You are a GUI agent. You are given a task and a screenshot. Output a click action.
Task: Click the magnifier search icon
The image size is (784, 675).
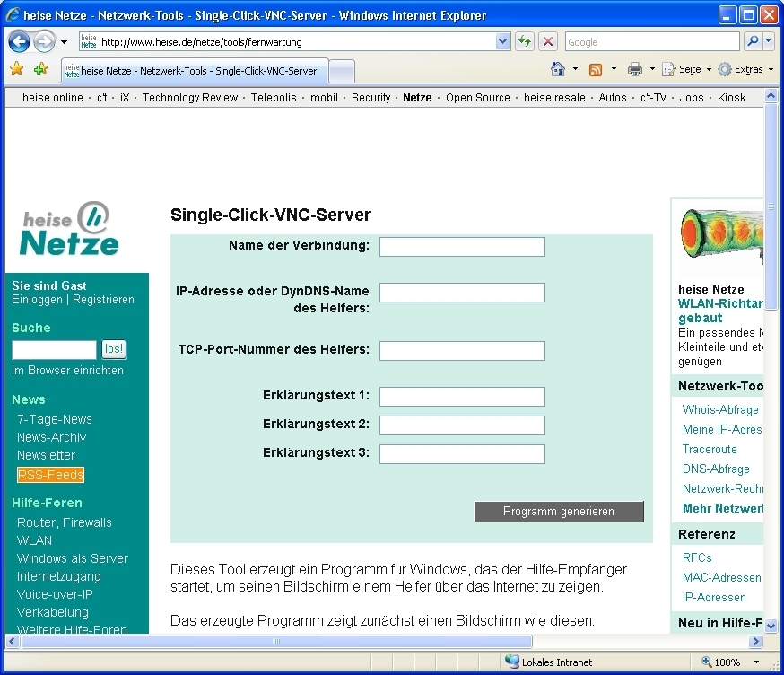tap(753, 41)
